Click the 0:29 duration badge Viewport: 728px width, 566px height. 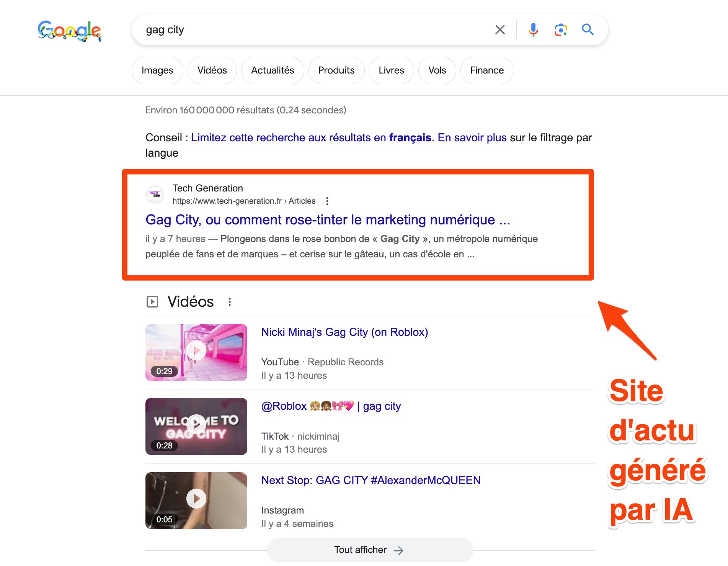click(x=164, y=371)
